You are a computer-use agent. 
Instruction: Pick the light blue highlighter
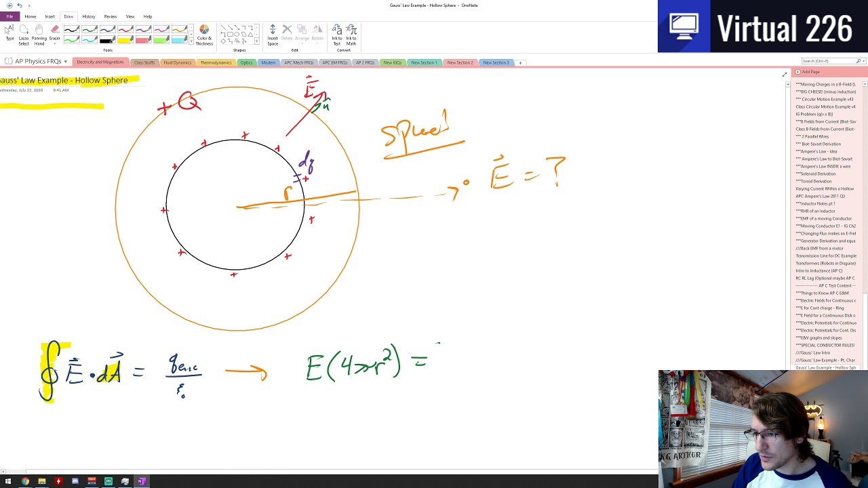[x=179, y=39]
